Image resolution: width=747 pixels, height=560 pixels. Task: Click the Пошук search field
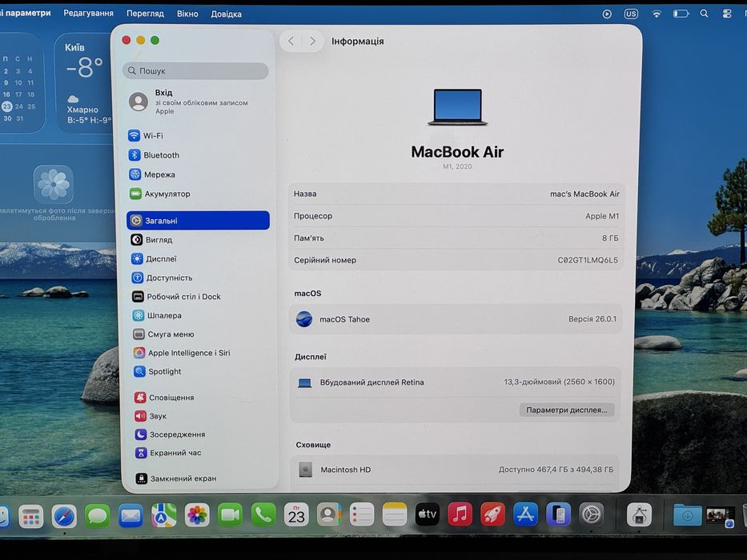[x=196, y=70]
